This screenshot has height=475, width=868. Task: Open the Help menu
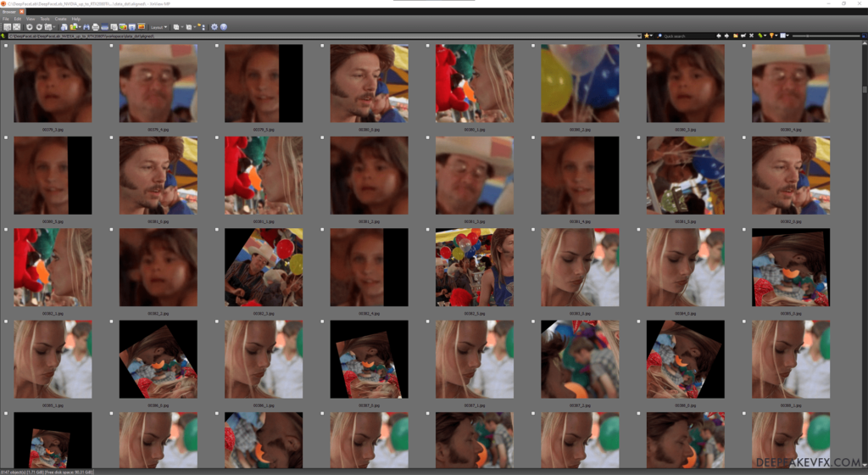[75, 19]
